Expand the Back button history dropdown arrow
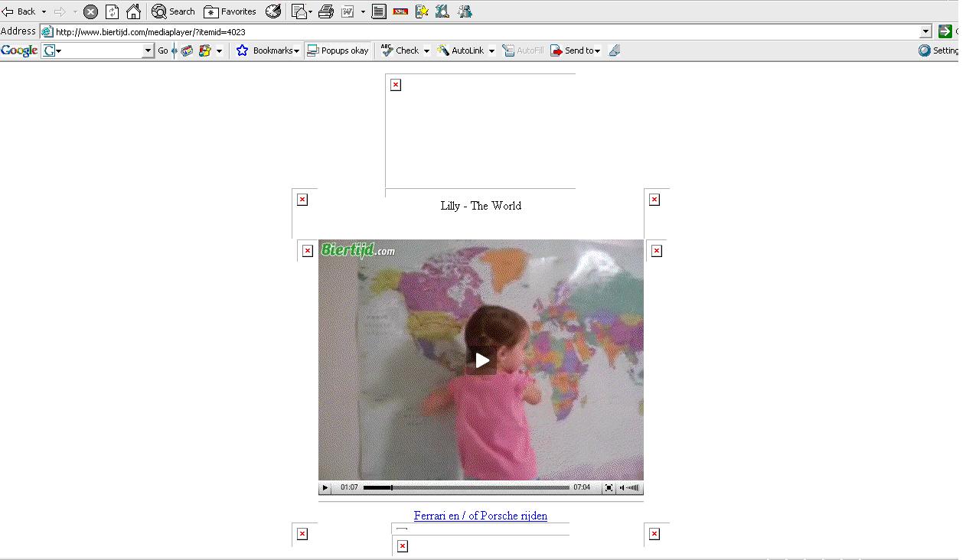 [x=44, y=11]
